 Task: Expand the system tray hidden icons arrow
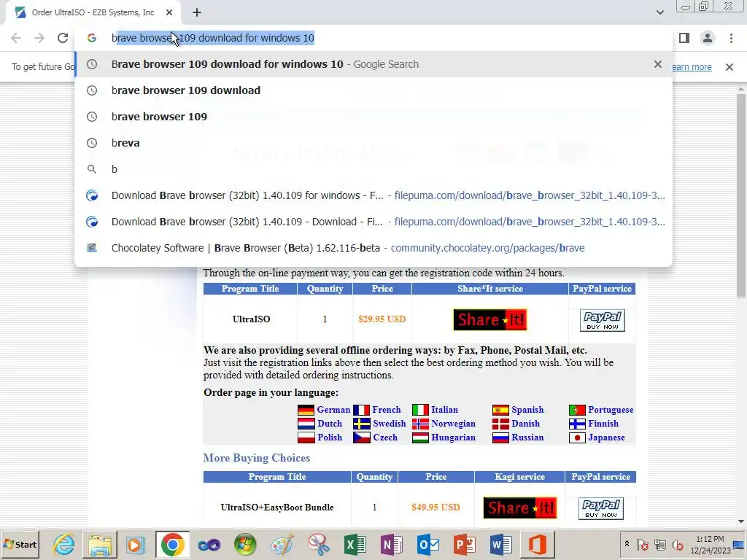[627, 544]
